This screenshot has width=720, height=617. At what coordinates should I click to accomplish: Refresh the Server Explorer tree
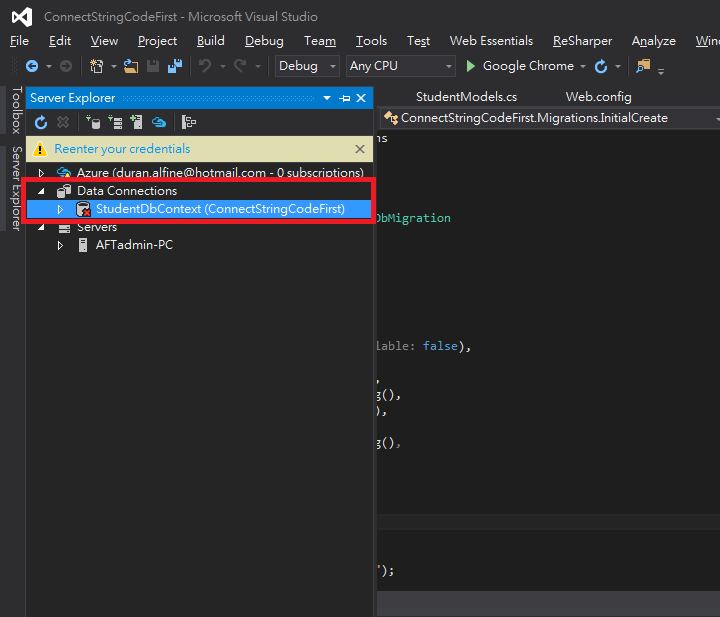tap(41, 123)
